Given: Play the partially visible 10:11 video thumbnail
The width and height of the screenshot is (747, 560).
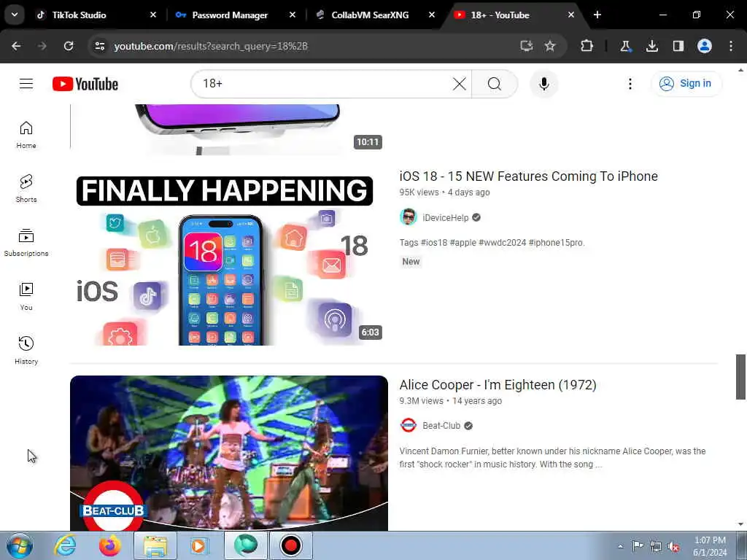Looking at the screenshot, I should (228, 130).
